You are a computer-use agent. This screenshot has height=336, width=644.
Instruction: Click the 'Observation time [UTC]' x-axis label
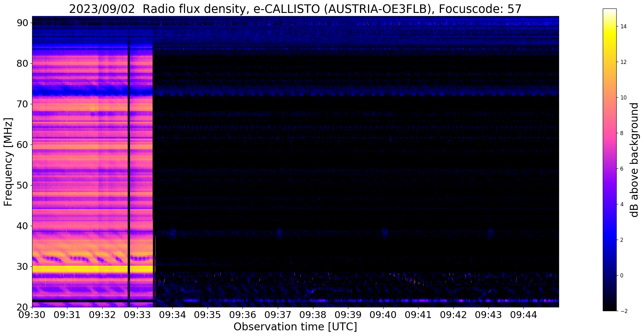(295, 327)
